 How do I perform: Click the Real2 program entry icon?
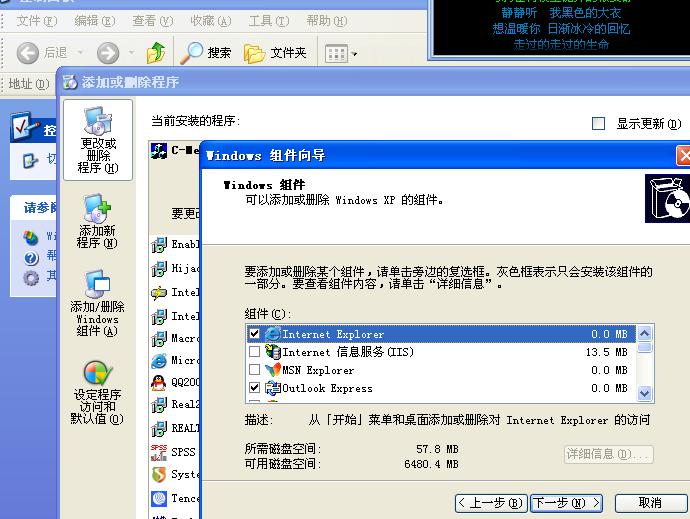(x=159, y=405)
